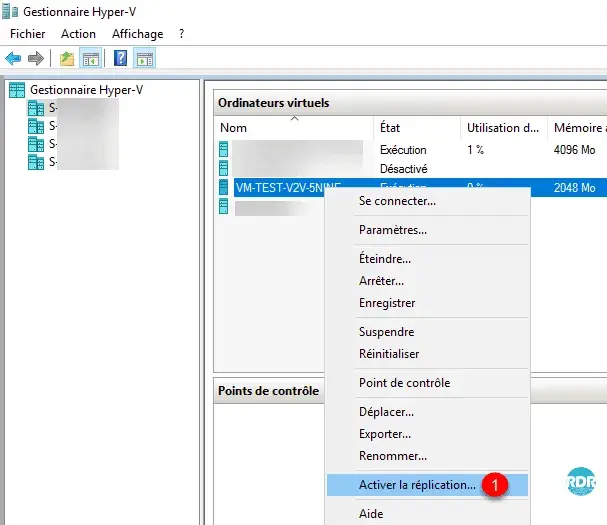Click the grey Forward arrow in toolbar

click(x=35, y=58)
